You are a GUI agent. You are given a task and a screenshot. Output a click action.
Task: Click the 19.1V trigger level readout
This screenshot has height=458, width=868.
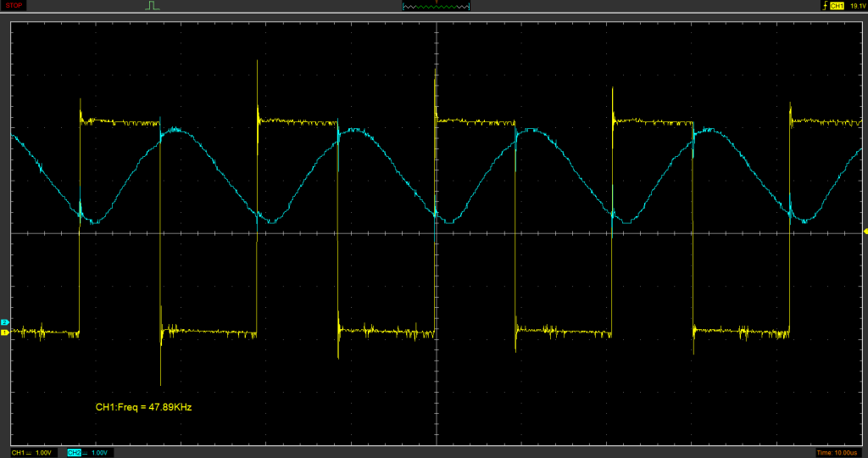857,6
